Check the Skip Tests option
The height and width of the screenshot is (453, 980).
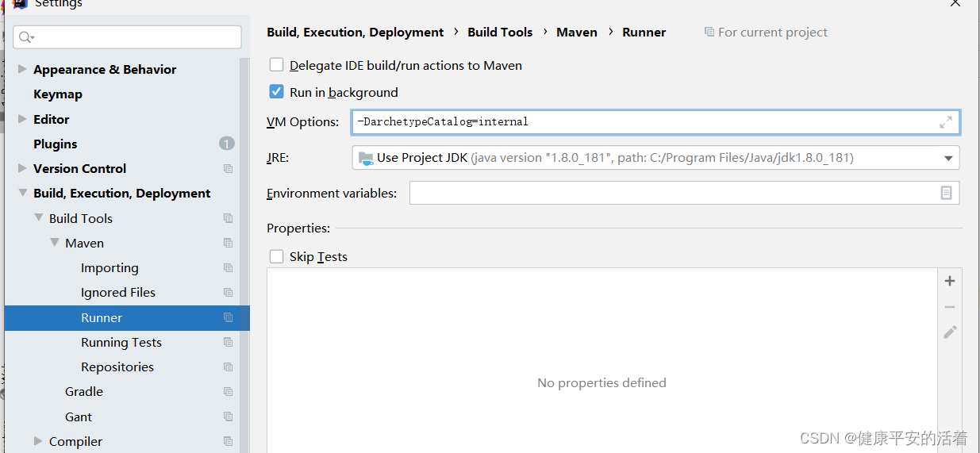click(x=276, y=256)
